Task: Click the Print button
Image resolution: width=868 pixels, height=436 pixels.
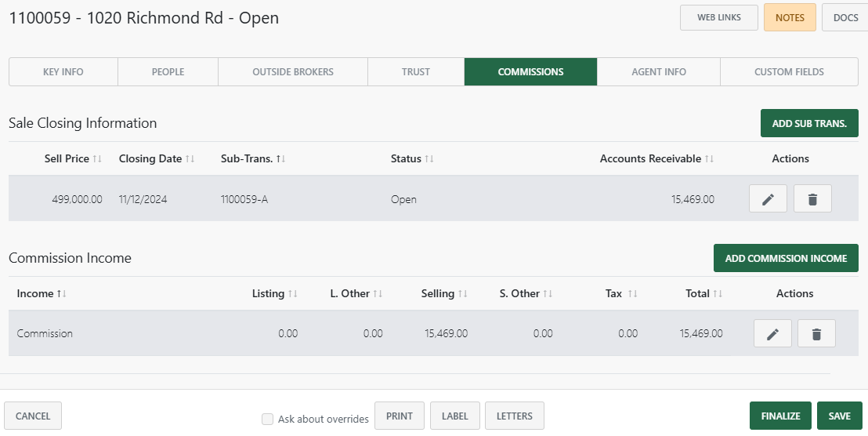Action: (x=399, y=416)
